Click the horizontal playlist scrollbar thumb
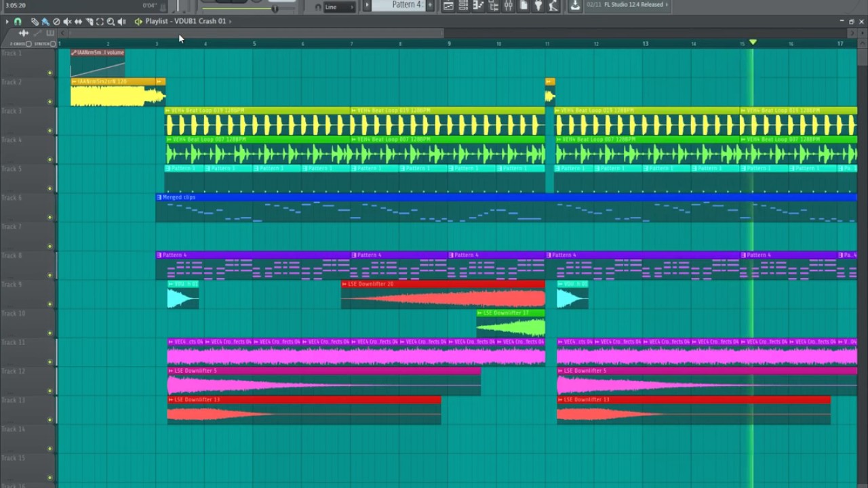This screenshot has height=488, width=868. (x=256, y=33)
